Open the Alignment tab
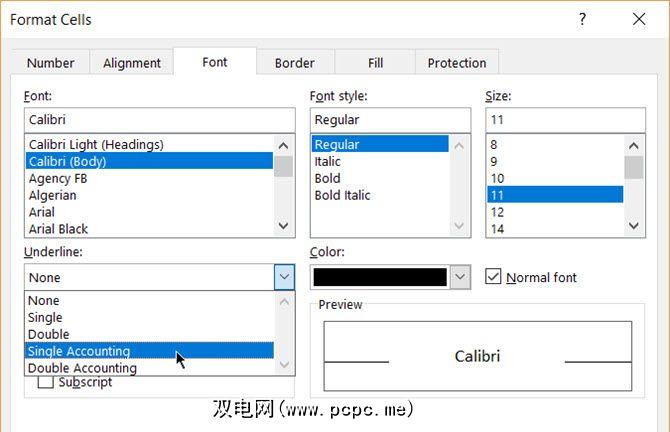670x432 pixels. [131, 63]
